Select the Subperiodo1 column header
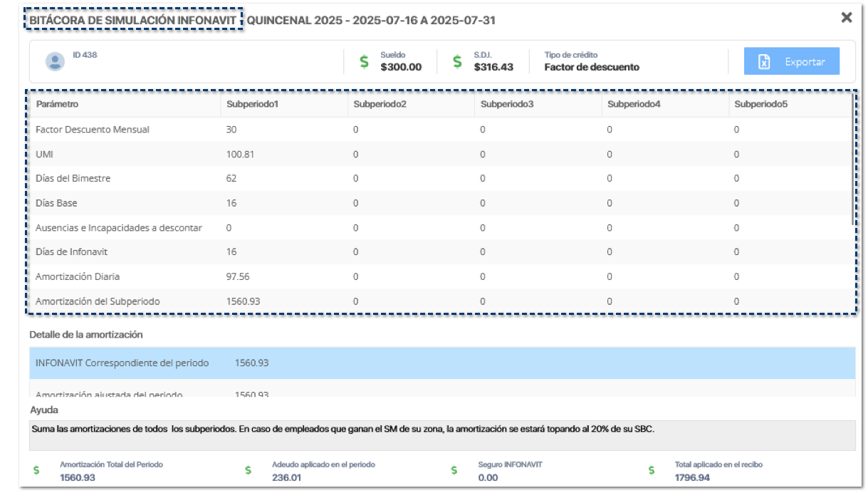Screen dimensions: 868x493 click(x=251, y=105)
